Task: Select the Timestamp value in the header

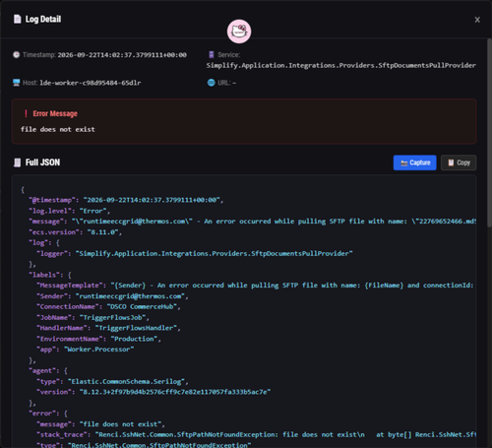Action: pos(122,55)
